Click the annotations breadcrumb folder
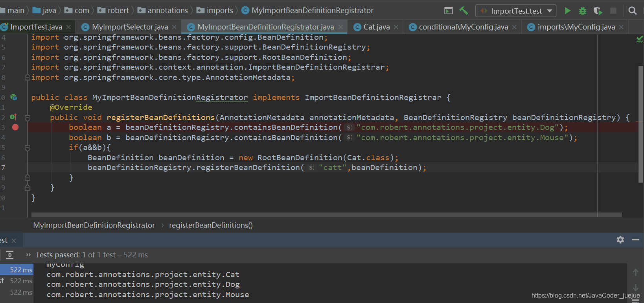This screenshot has height=303, width=644. [163, 10]
